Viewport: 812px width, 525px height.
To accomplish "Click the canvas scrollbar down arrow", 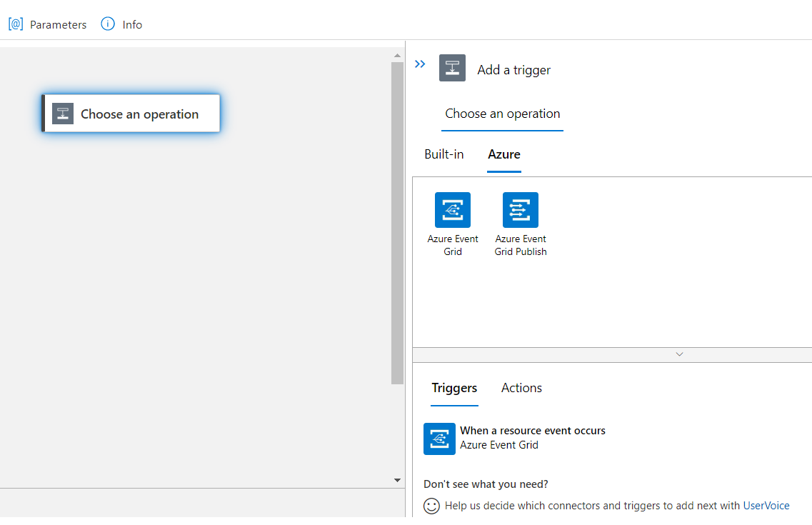I will tap(397, 481).
